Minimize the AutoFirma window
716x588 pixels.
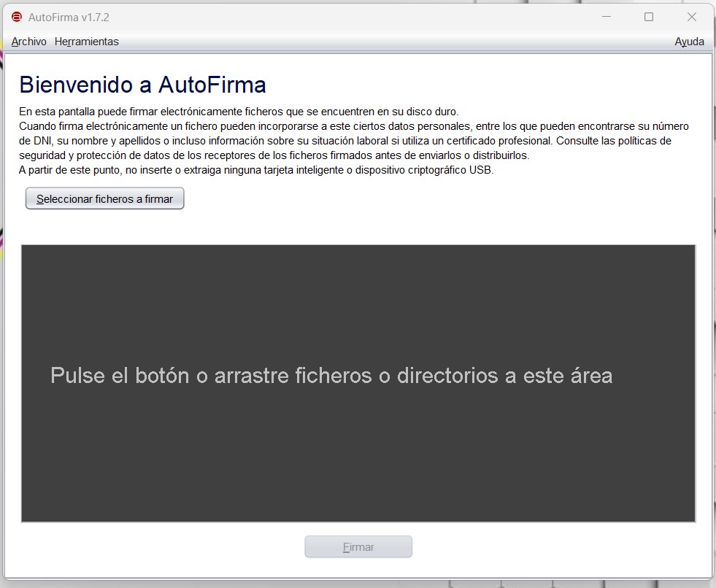tap(607, 17)
